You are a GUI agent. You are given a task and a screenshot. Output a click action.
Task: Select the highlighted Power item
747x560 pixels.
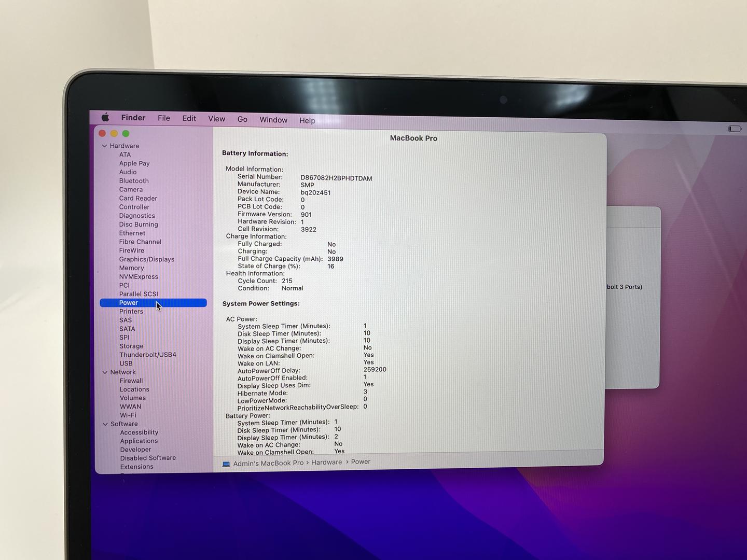[153, 303]
